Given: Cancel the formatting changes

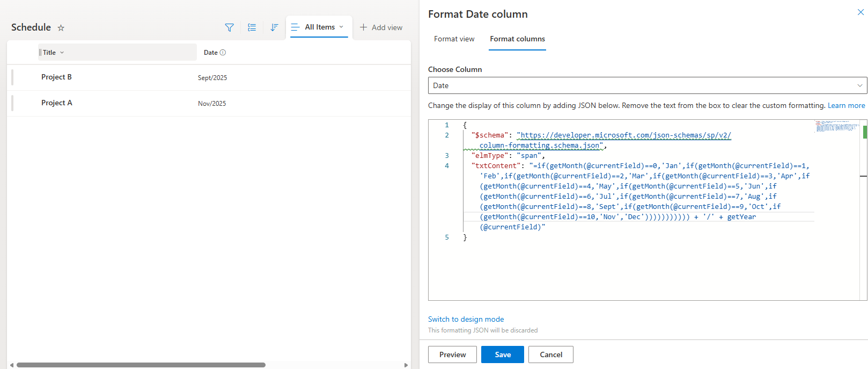Looking at the screenshot, I should (x=550, y=354).
